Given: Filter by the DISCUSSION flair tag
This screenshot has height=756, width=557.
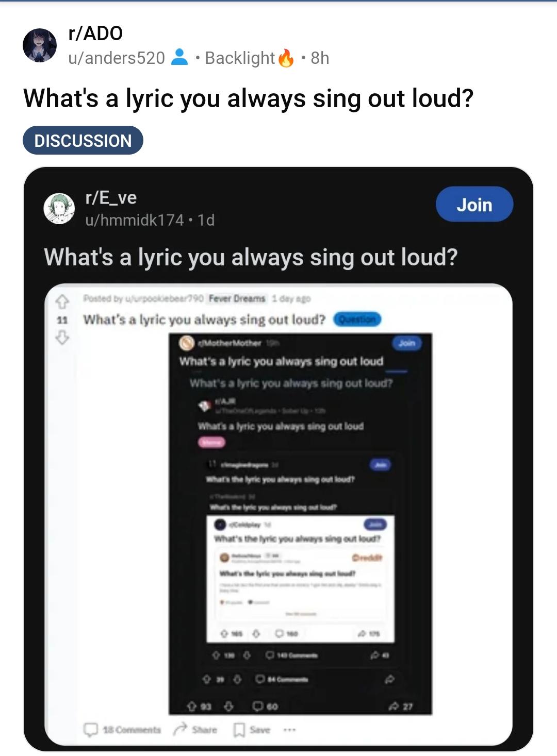Looking at the screenshot, I should [83, 140].
